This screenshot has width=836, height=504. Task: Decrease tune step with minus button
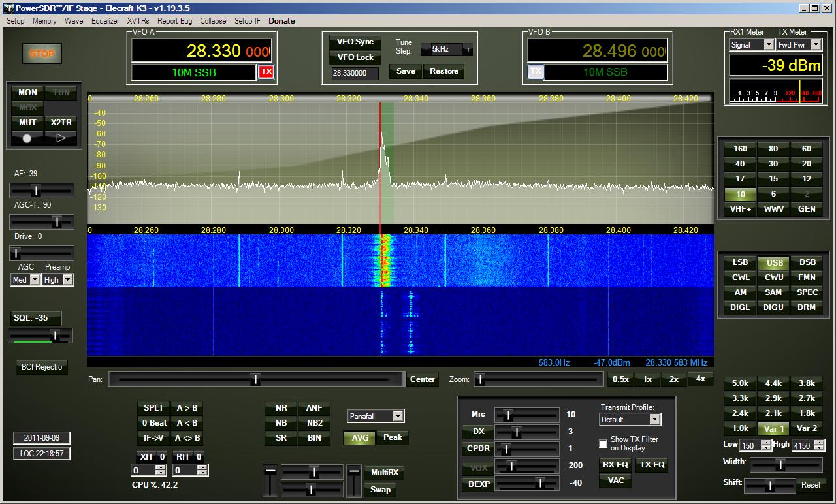[x=426, y=50]
